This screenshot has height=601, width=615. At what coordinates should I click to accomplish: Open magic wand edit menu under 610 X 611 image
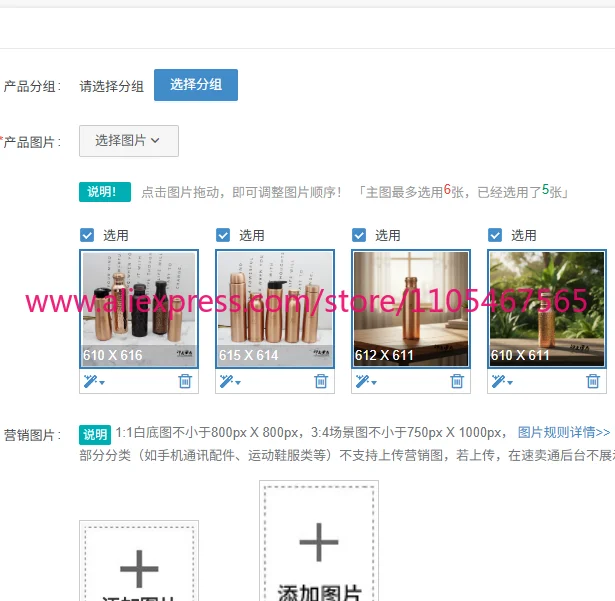[502, 381]
